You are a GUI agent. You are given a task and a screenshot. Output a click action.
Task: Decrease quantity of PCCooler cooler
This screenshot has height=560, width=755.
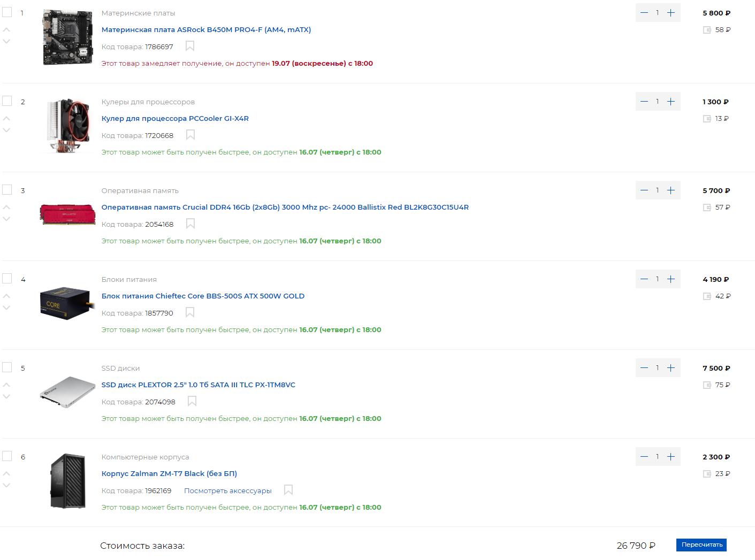coord(644,101)
